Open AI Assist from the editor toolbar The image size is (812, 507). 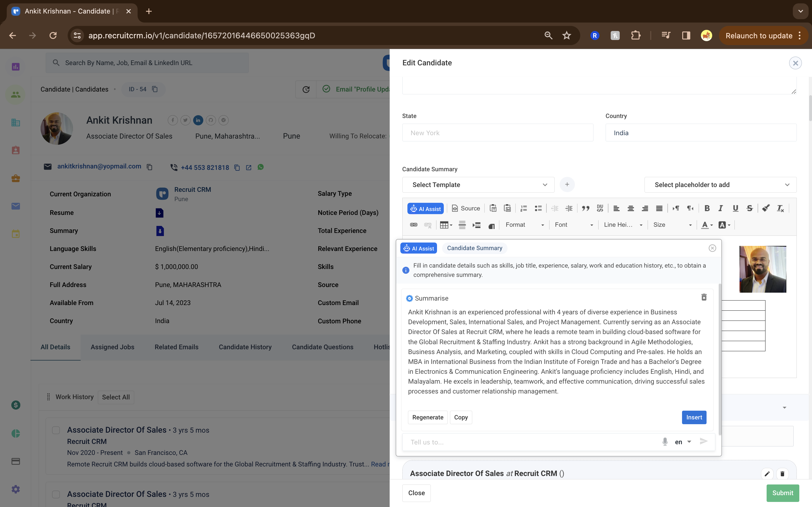click(x=425, y=208)
